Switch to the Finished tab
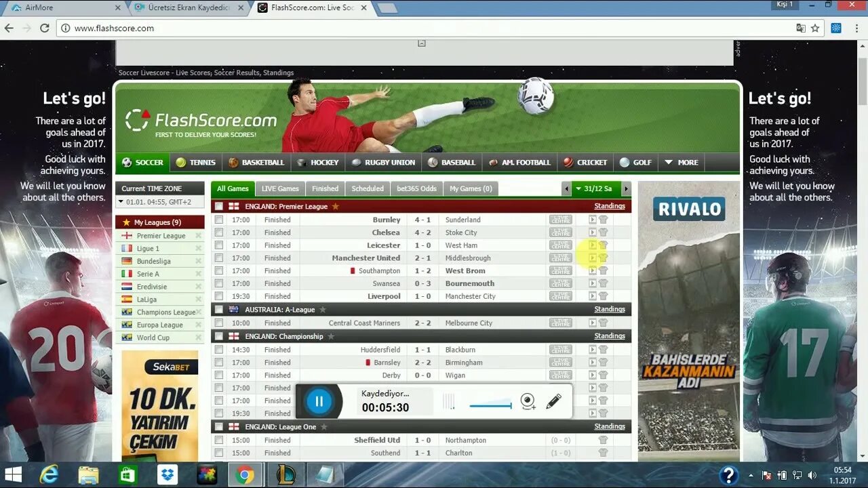 325,188
